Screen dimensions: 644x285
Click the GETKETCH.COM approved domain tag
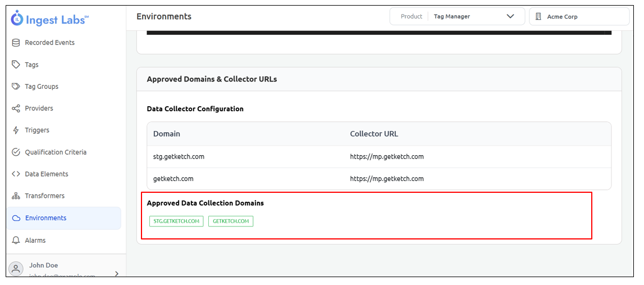231,221
